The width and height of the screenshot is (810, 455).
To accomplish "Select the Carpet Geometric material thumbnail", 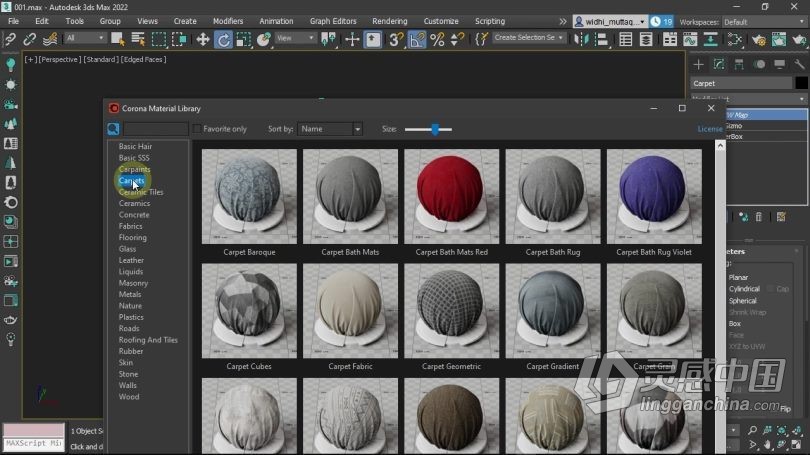I will pyautogui.click(x=451, y=311).
